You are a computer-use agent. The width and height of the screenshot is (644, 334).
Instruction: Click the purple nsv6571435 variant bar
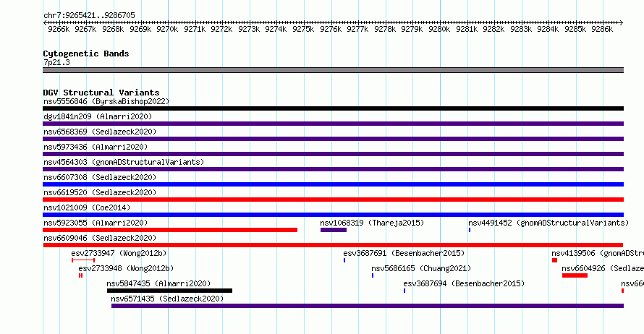(x=368, y=306)
